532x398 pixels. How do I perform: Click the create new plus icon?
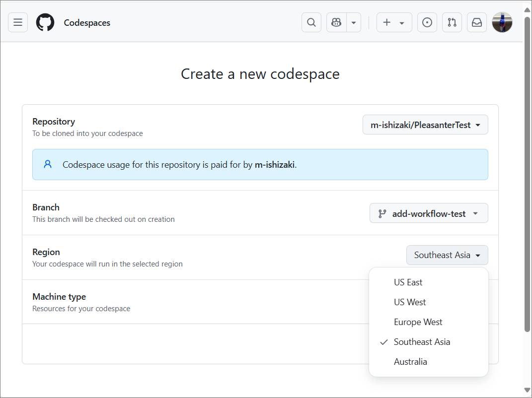(386, 22)
